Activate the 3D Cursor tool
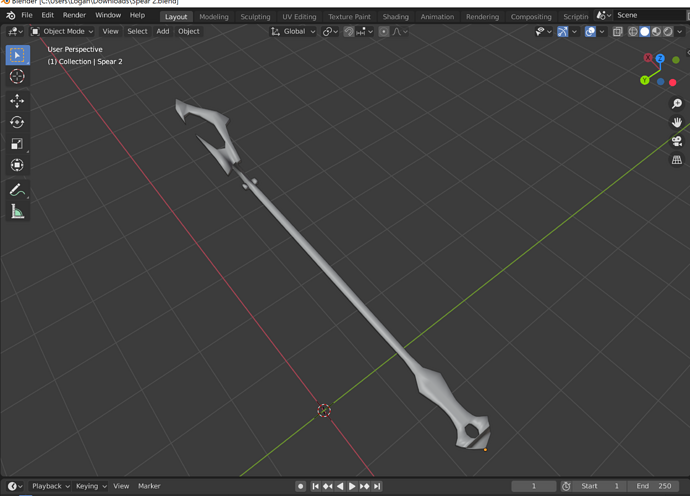The width and height of the screenshot is (690, 496). [17, 77]
